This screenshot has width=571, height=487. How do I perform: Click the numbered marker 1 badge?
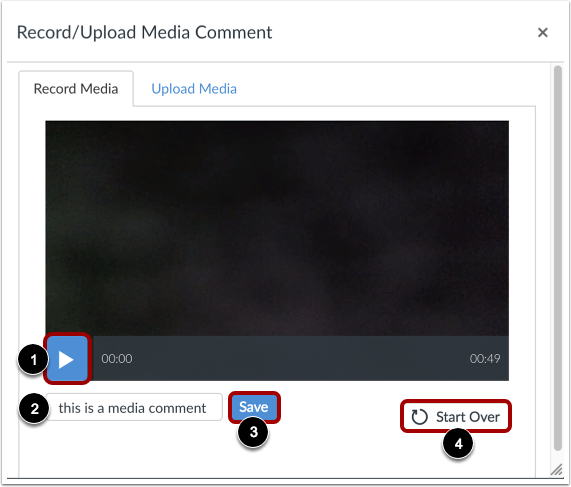pyautogui.click(x=33, y=360)
